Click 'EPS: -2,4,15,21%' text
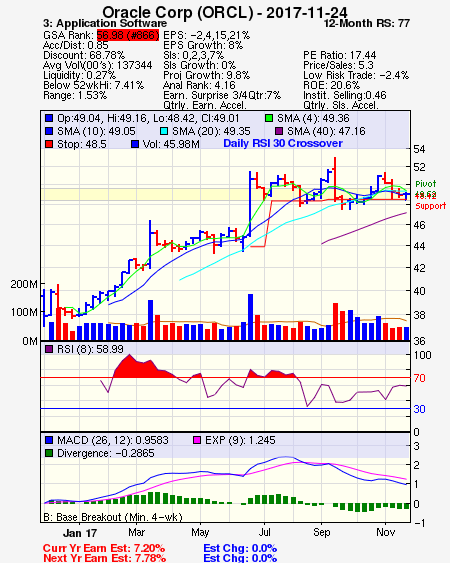450x563 pixels. [x=207, y=35]
